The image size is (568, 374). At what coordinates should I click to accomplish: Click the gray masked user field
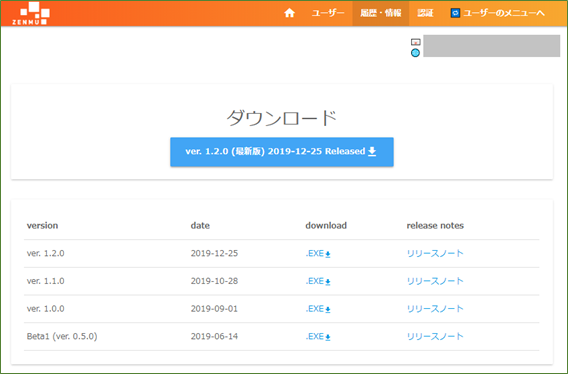pyautogui.click(x=492, y=46)
